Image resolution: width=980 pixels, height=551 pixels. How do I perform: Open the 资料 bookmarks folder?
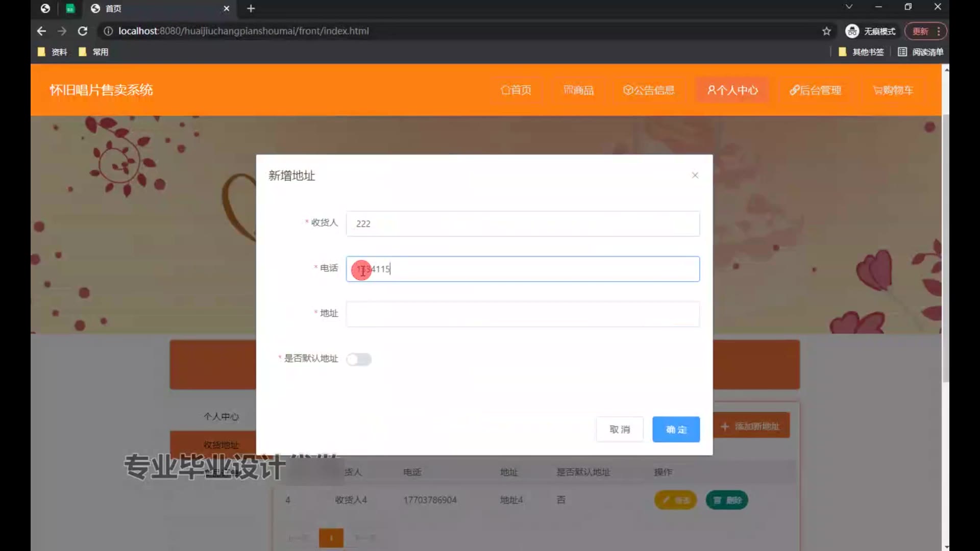click(53, 52)
